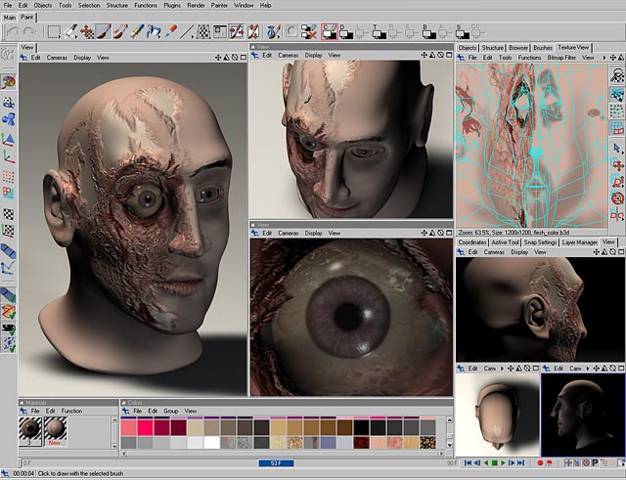This screenshot has width=626, height=480.
Task: Open the Painter menu in menu bar
Action: pos(219,5)
